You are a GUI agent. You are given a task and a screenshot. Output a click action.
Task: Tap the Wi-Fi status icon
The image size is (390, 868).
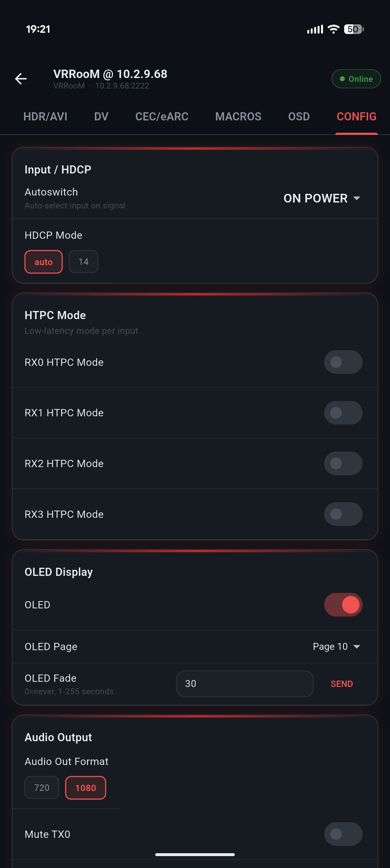[333, 29]
